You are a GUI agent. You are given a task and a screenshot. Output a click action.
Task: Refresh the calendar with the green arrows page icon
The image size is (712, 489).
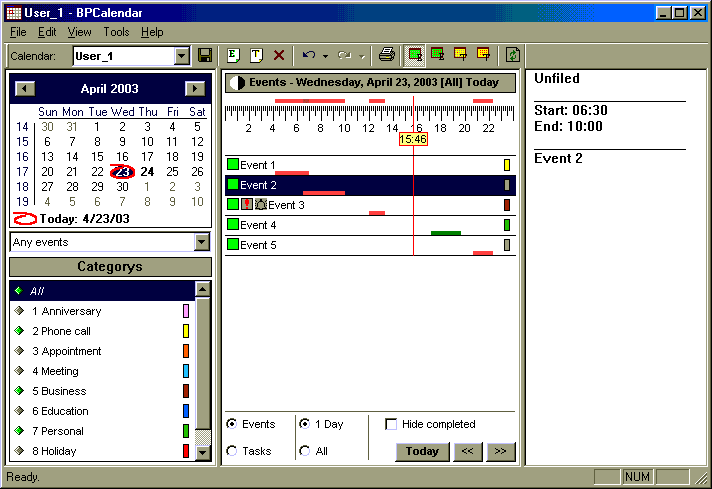[513, 55]
